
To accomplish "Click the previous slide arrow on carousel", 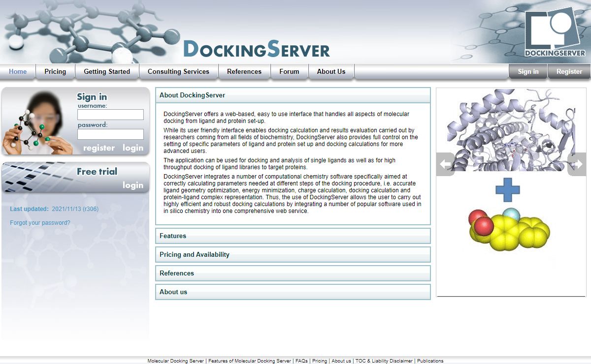I will (x=445, y=164).
